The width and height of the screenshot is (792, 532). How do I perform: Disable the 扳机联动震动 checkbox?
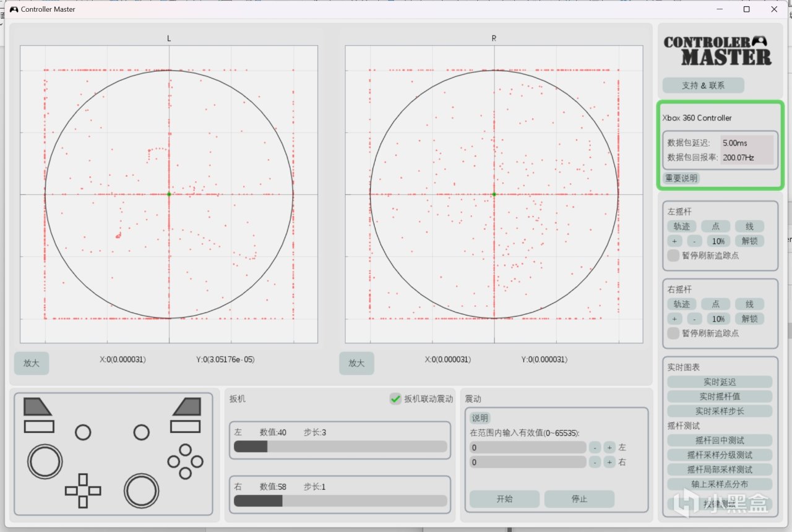(395, 399)
